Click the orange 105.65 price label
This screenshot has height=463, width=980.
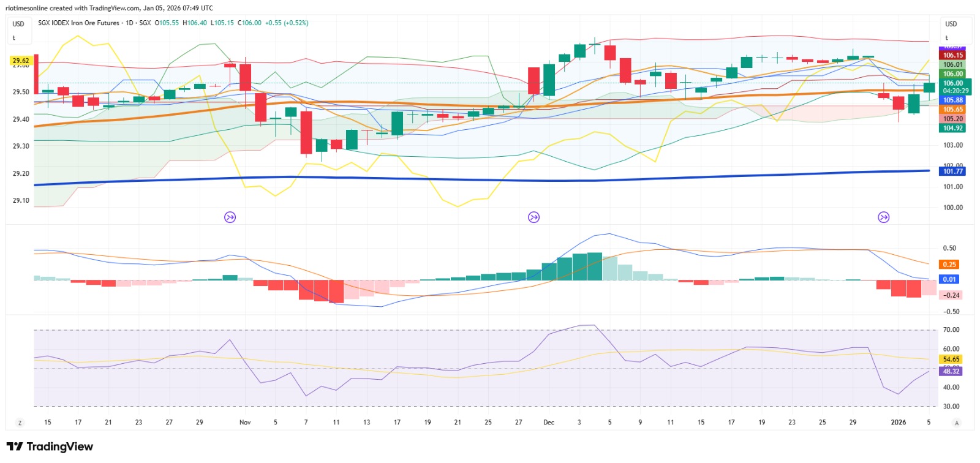pos(952,110)
